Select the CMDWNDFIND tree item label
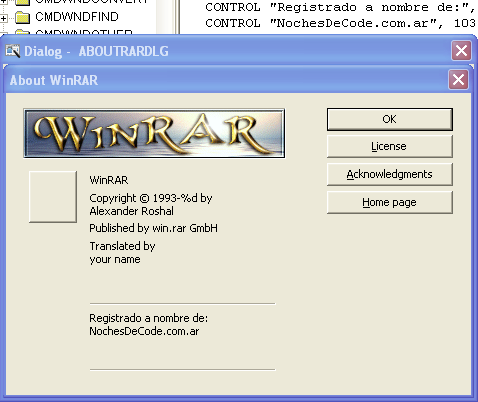The width and height of the screenshot is (478, 402). tap(77, 17)
